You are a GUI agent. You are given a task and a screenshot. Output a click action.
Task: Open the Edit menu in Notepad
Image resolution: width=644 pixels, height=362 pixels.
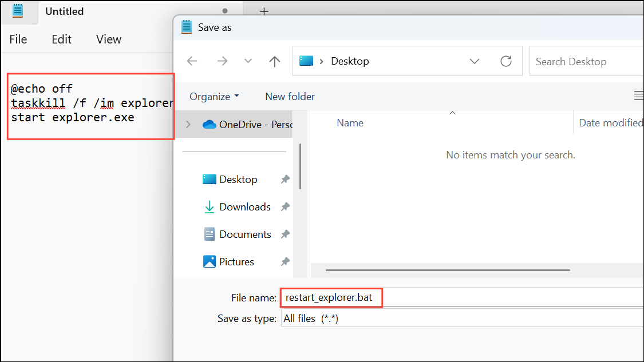pos(61,39)
